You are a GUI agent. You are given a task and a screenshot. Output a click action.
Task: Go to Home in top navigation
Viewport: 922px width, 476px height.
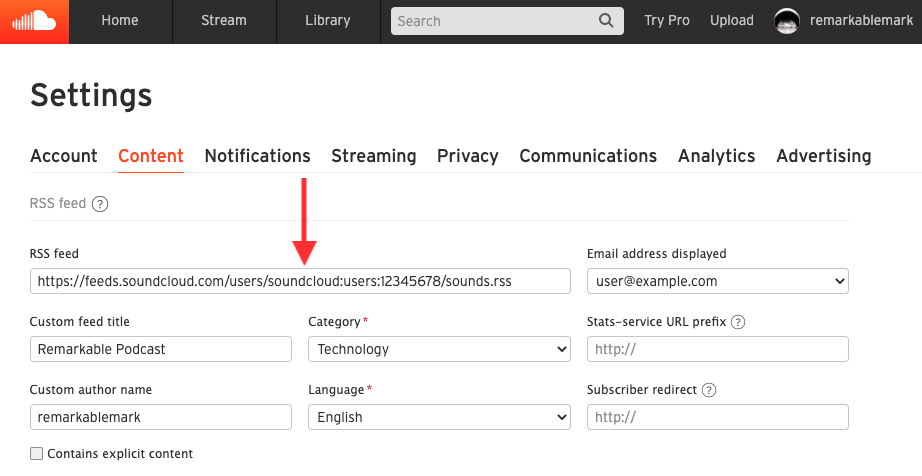pyautogui.click(x=120, y=21)
